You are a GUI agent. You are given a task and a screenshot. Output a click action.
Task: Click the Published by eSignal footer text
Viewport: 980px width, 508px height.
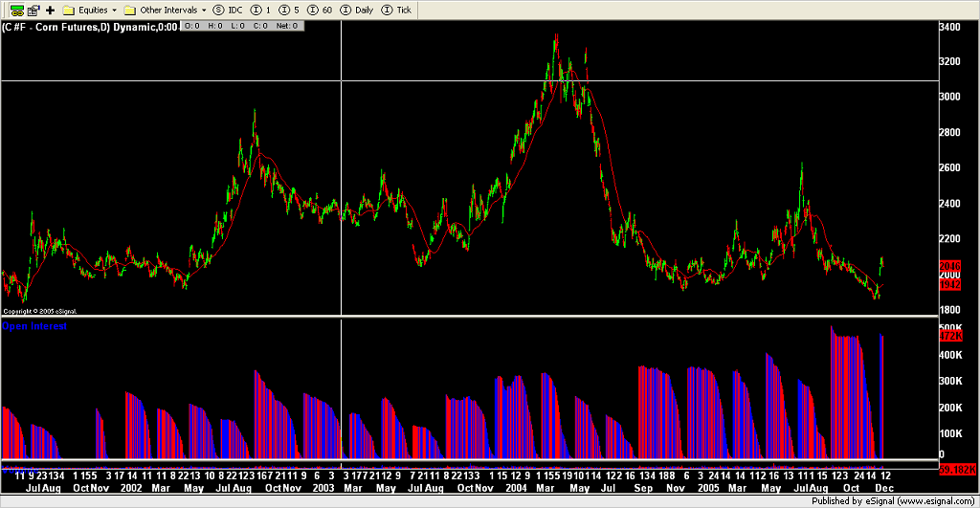coord(893,501)
